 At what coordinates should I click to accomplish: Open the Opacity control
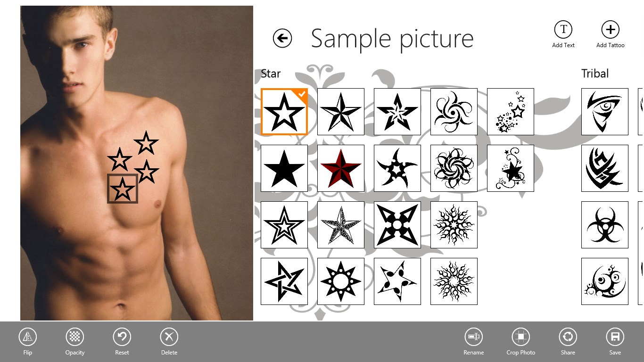point(75,337)
